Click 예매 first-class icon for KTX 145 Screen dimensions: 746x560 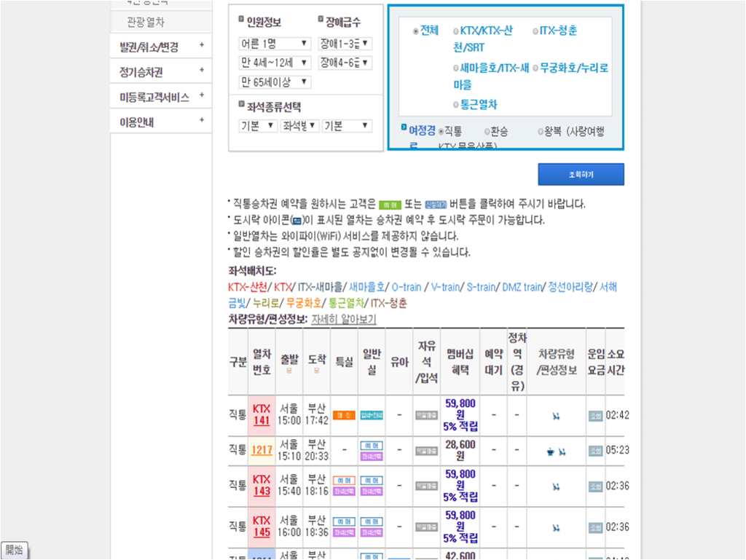click(x=344, y=522)
